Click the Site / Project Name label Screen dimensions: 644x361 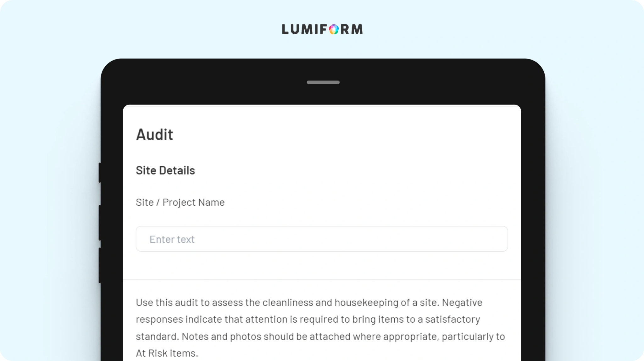click(180, 202)
